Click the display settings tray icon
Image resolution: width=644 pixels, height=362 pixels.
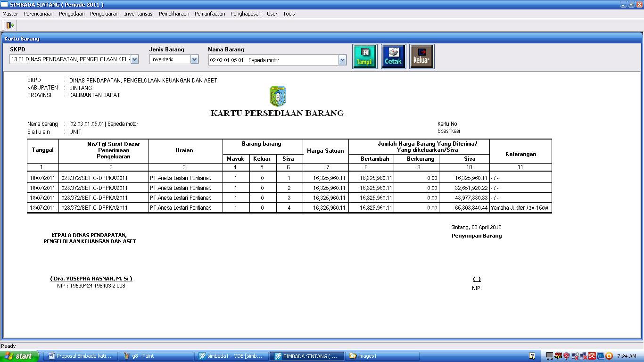click(x=550, y=356)
